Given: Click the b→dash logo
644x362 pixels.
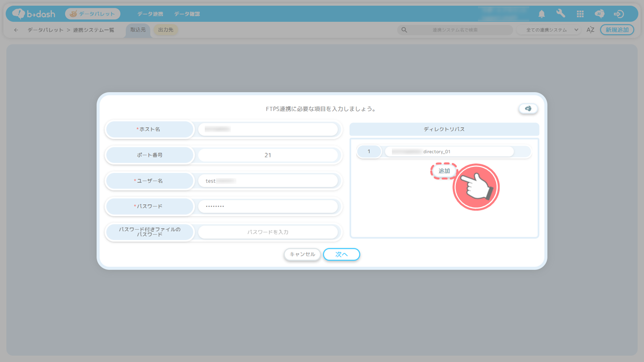Looking at the screenshot, I should pos(34,14).
